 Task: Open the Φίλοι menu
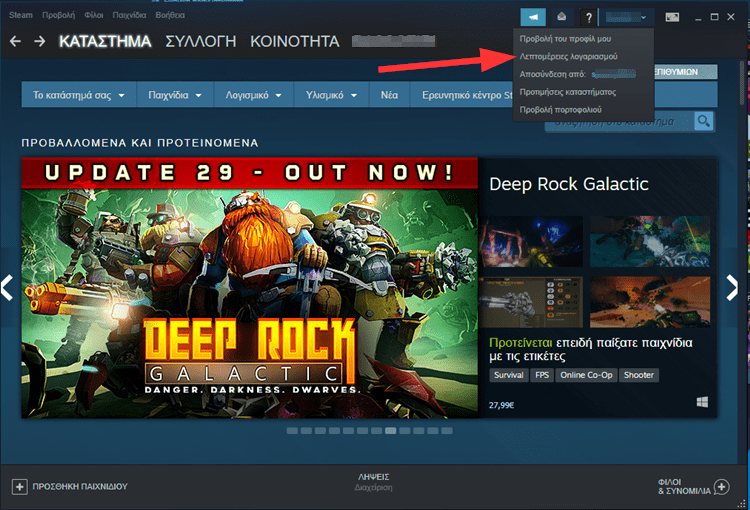click(x=94, y=15)
